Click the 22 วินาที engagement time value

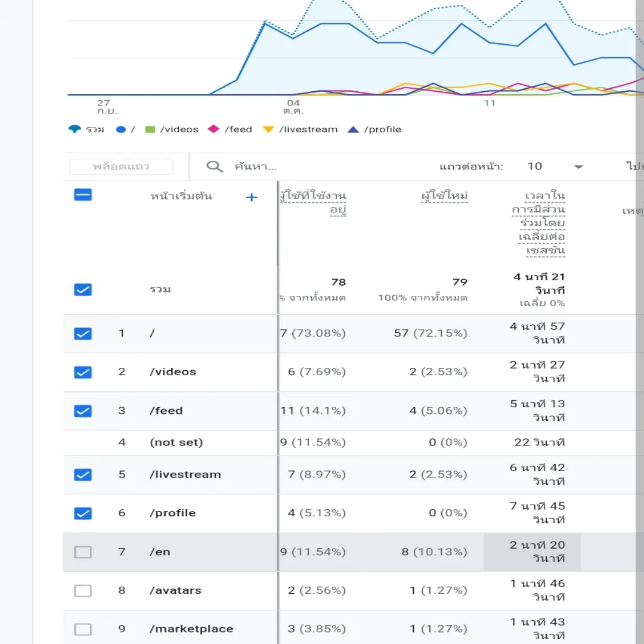coord(540,442)
